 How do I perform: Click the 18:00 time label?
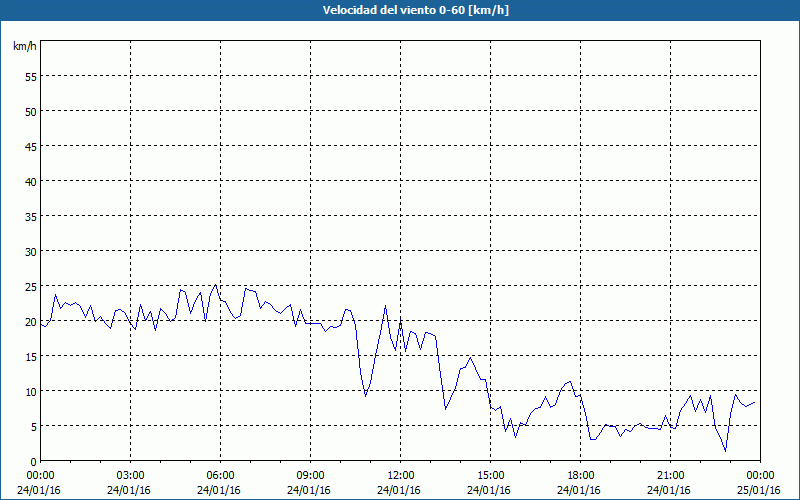click(581, 476)
